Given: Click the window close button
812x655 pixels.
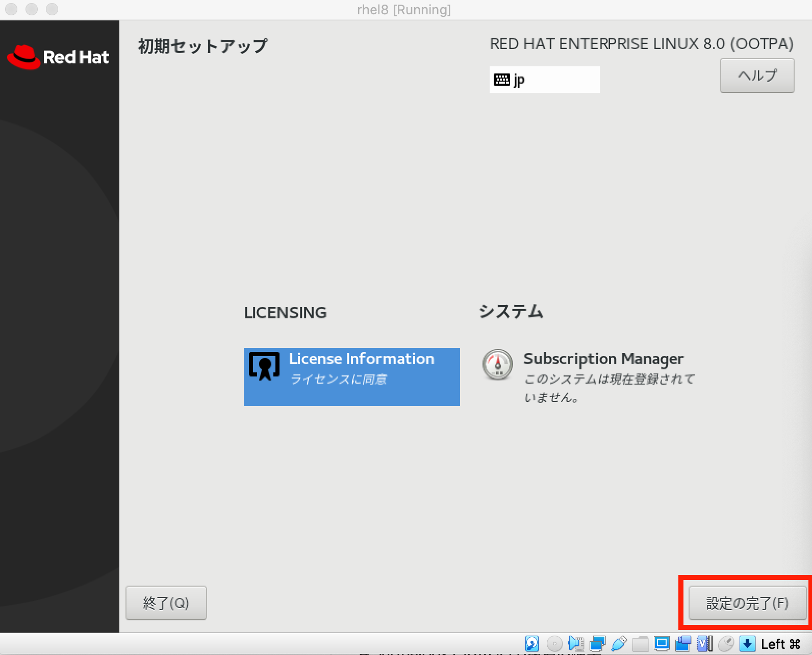Looking at the screenshot, I should tap(11, 9).
